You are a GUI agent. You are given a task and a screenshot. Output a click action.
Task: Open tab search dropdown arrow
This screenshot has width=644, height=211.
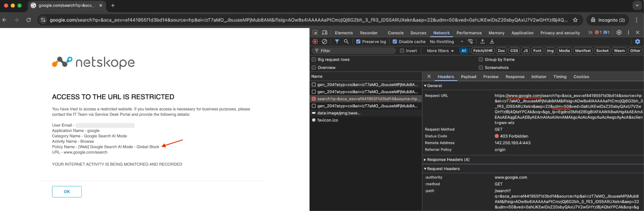637,5
